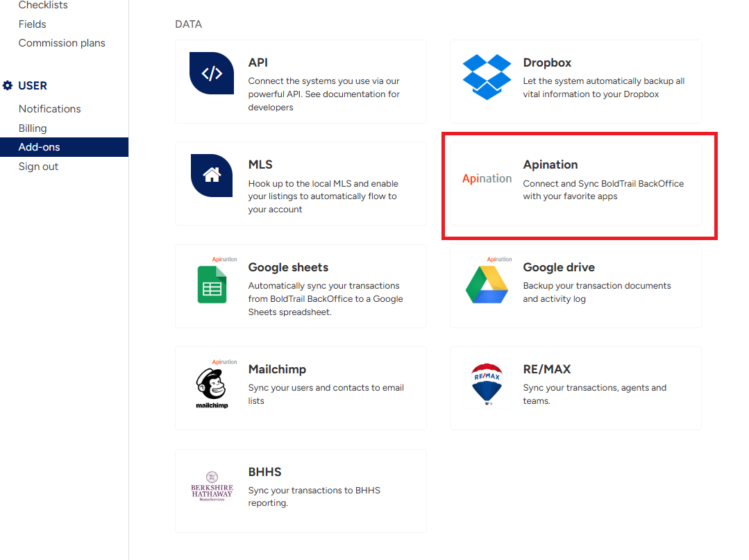The height and width of the screenshot is (560, 749).
Task: Go to the Billing page
Action: coord(33,128)
